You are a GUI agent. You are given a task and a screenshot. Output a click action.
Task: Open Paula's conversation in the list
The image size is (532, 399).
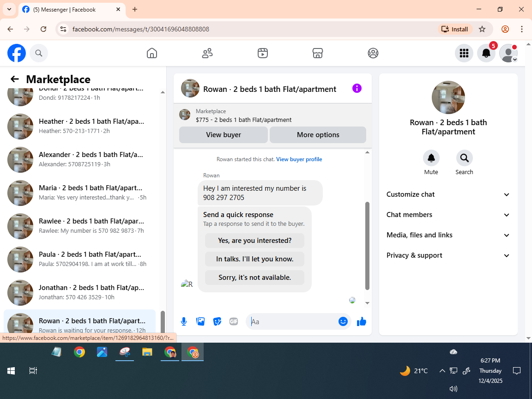point(80,259)
